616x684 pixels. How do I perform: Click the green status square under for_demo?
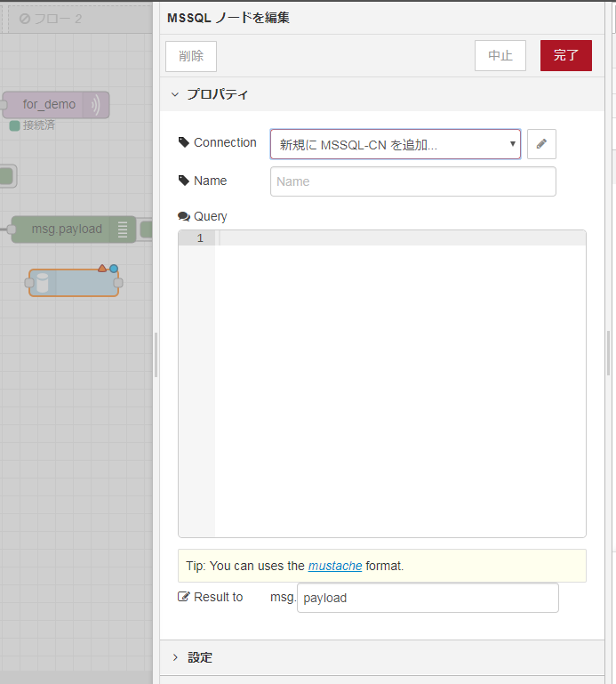click(14, 126)
